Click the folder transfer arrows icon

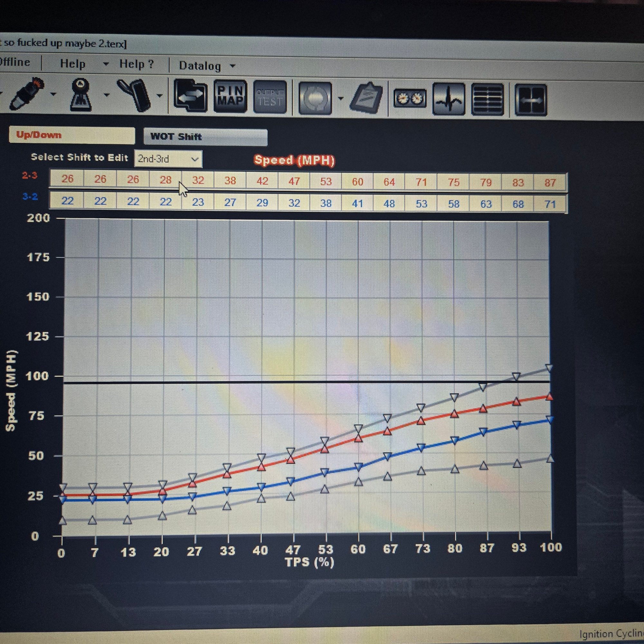point(191,96)
